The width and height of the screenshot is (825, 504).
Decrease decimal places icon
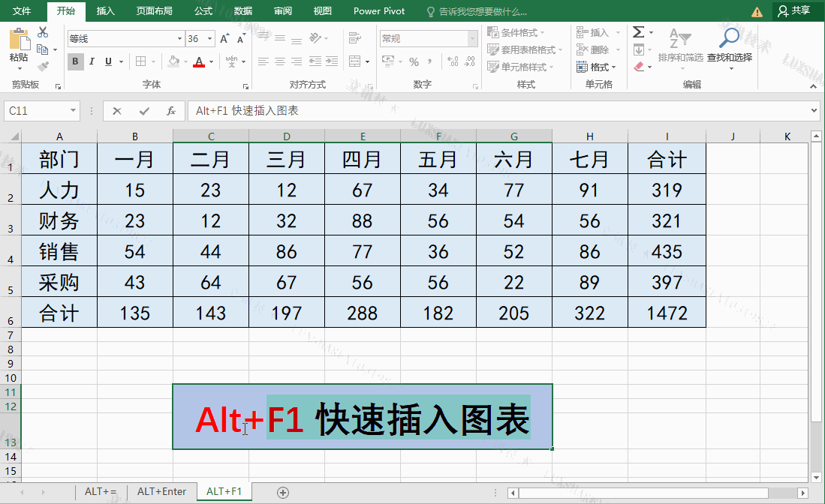point(470,61)
